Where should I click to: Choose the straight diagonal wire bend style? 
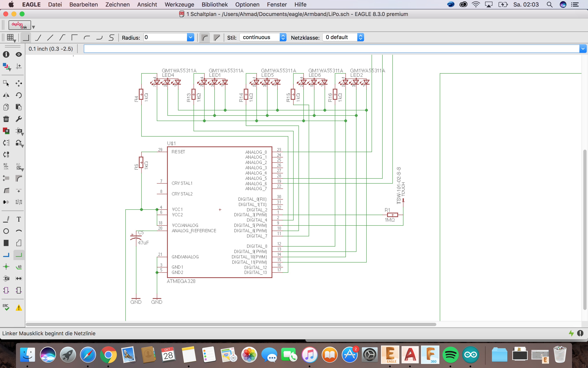[50, 37]
